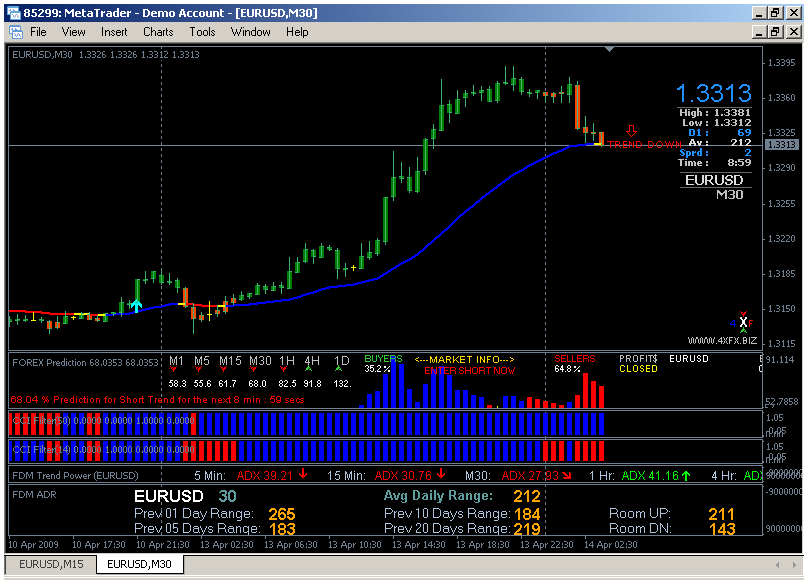Click the cyan up-arrow signal on the chart
Viewport: 808px width, 580px height.
click(136, 305)
